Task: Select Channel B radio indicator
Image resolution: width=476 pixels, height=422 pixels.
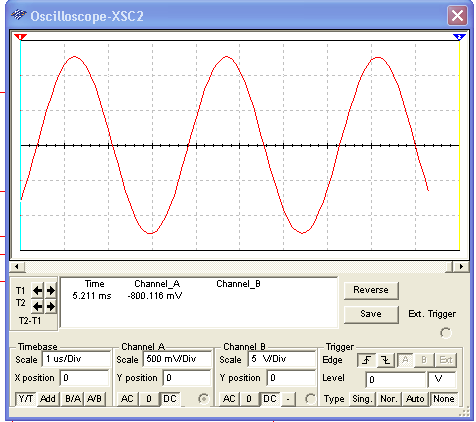Action: [310, 399]
